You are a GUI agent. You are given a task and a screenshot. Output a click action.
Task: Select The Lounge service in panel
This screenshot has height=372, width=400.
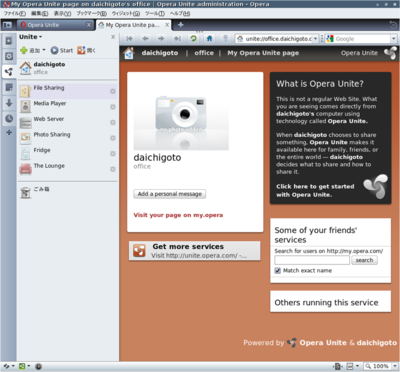coord(68,169)
